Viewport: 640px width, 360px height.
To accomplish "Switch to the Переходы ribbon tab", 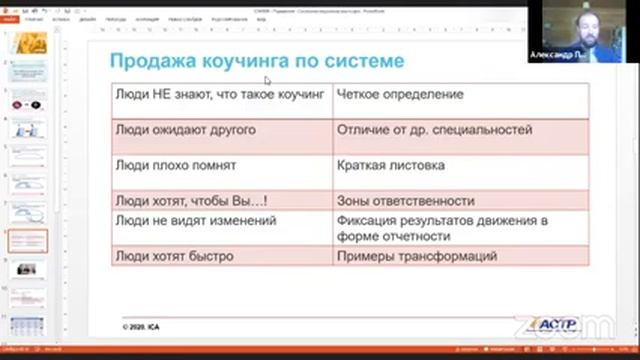I will tap(116, 19).
